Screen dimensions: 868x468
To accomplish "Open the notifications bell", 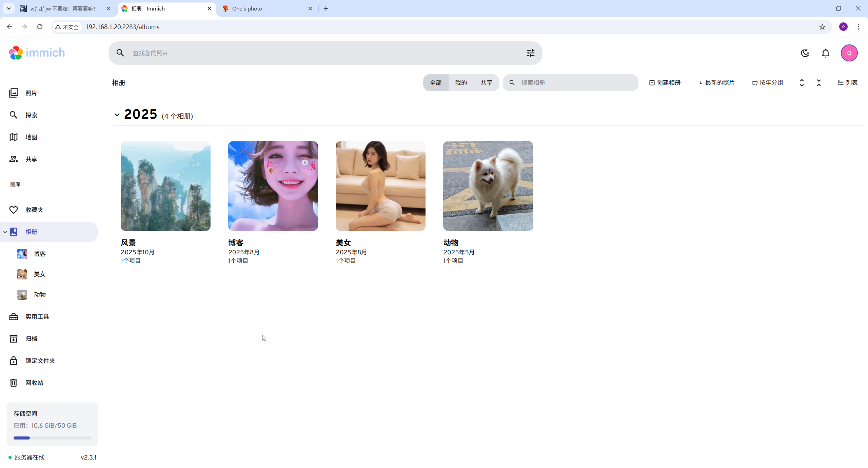I will [825, 53].
